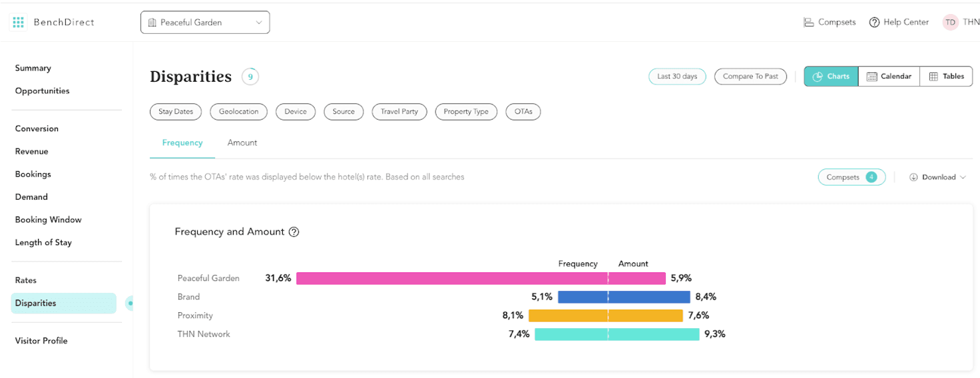Open the Peaceful Garden property dropdown
Image resolution: width=980 pixels, height=378 pixels.
point(205,23)
